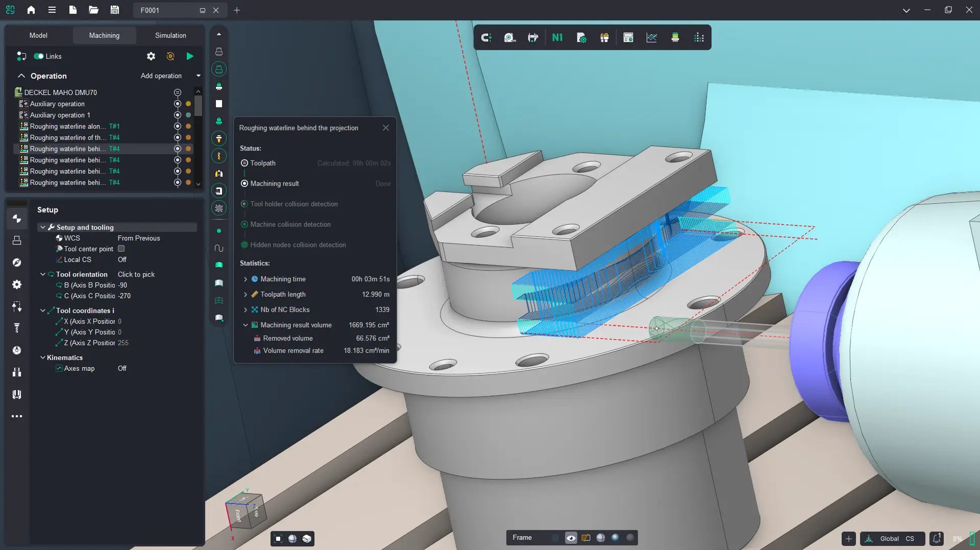Click the Axes map Off value
Screen dimensions: 980x550
tap(122, 368)
